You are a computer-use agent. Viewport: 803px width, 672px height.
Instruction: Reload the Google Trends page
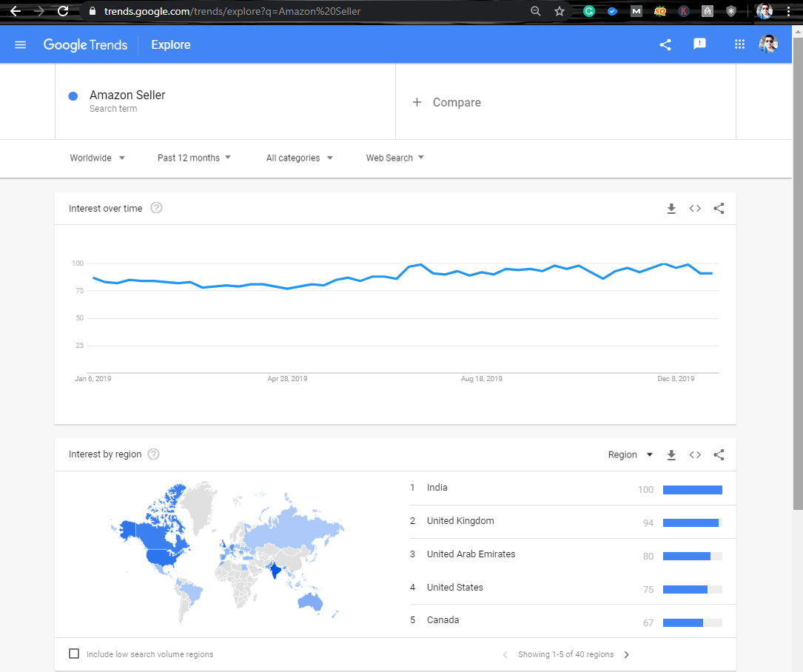click(x=63, y=11)
